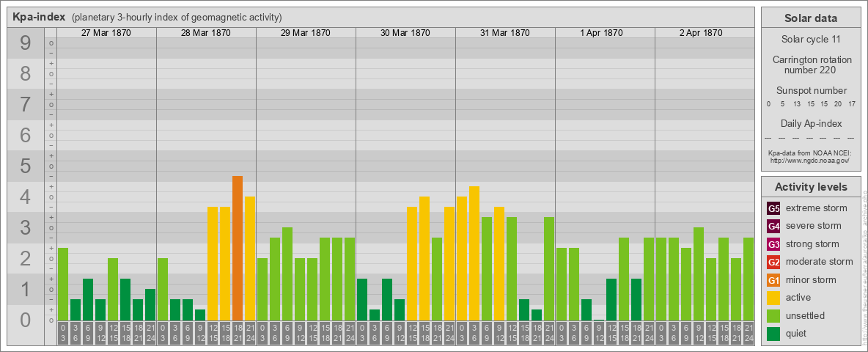
Task: Click the 6 on the Kp scale
Action: (26, 135)
